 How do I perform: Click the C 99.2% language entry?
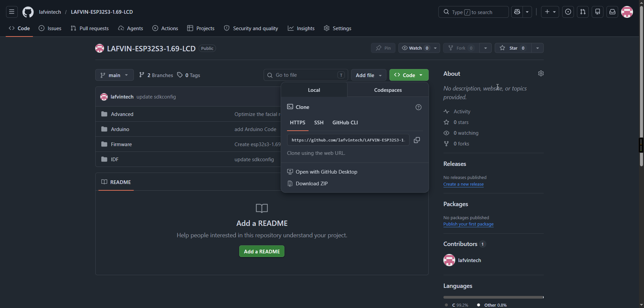pyautogui.click(x=457, y=305)
